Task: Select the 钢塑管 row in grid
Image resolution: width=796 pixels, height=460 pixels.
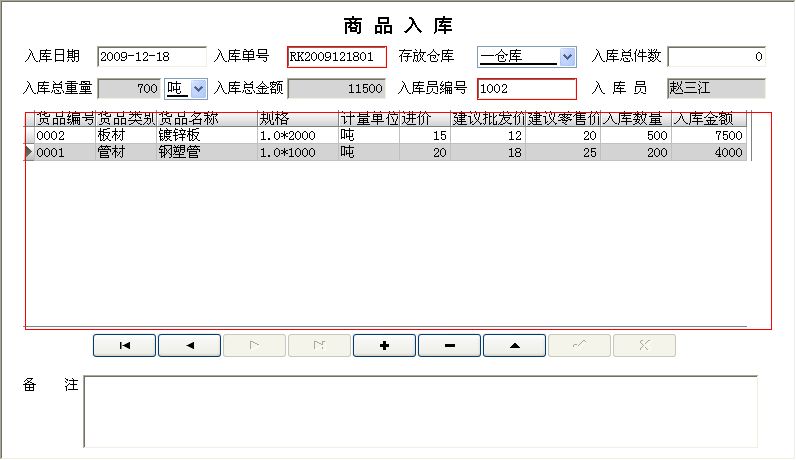Action: [x=190, y=153]
